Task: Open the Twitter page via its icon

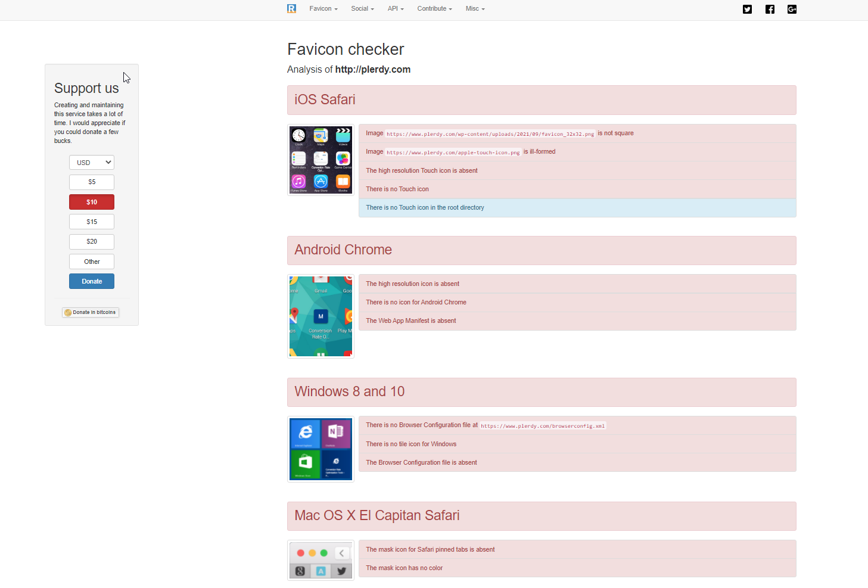Action: tap(747, 9)
